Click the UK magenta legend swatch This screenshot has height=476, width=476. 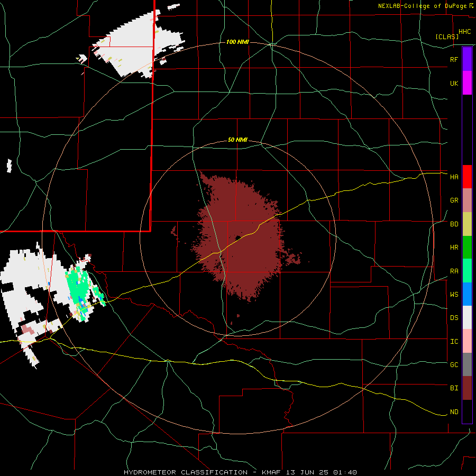click(x=467, y=83)
